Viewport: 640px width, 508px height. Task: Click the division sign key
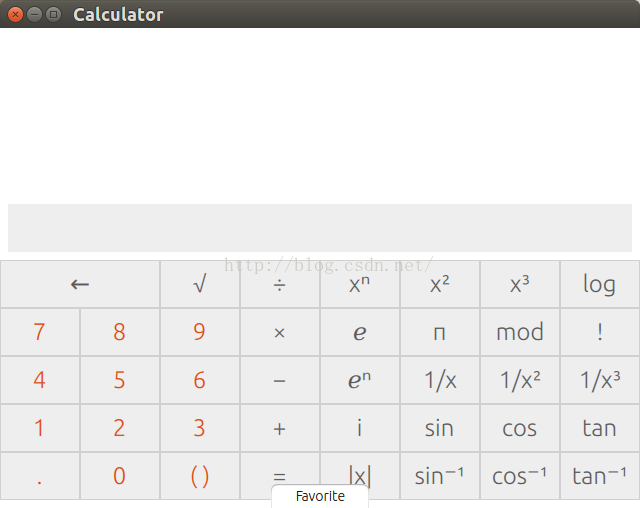pyautogui.click(x=280, y=284)
